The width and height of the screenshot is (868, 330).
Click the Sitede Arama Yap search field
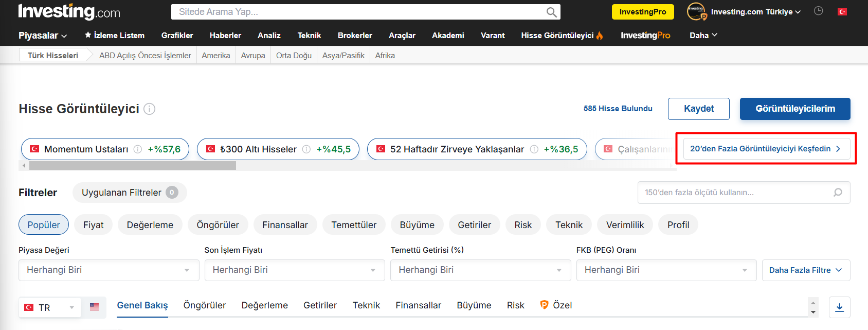(x=366, y=12)
